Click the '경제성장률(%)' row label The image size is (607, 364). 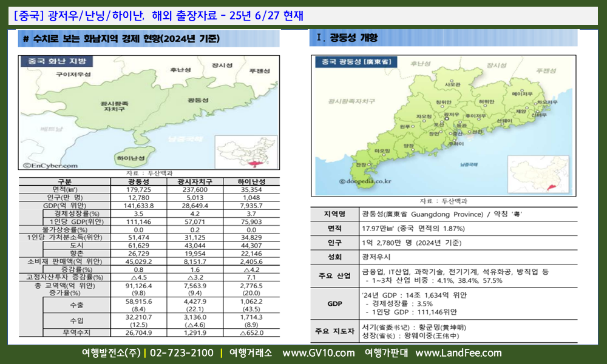tap(76, 214)
